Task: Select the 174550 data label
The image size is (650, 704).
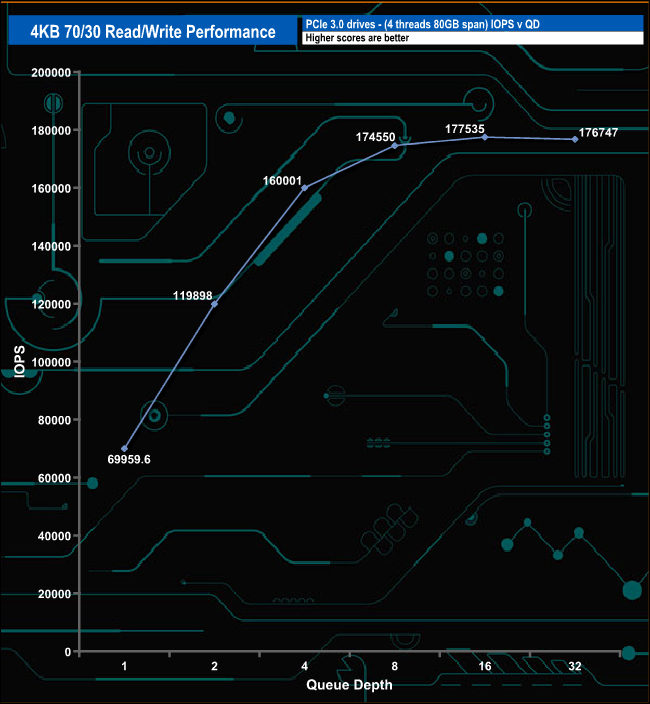Action: pyautogui.click(x=375, y=137)
